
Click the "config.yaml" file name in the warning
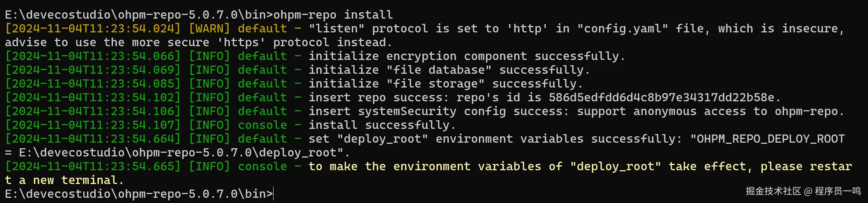tap(623, 29)
